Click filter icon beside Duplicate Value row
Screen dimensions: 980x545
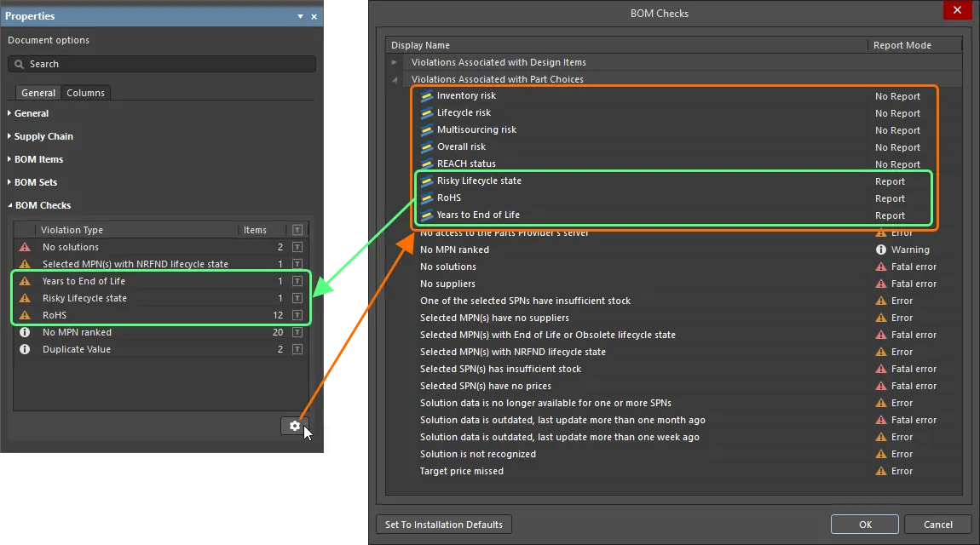297,349
